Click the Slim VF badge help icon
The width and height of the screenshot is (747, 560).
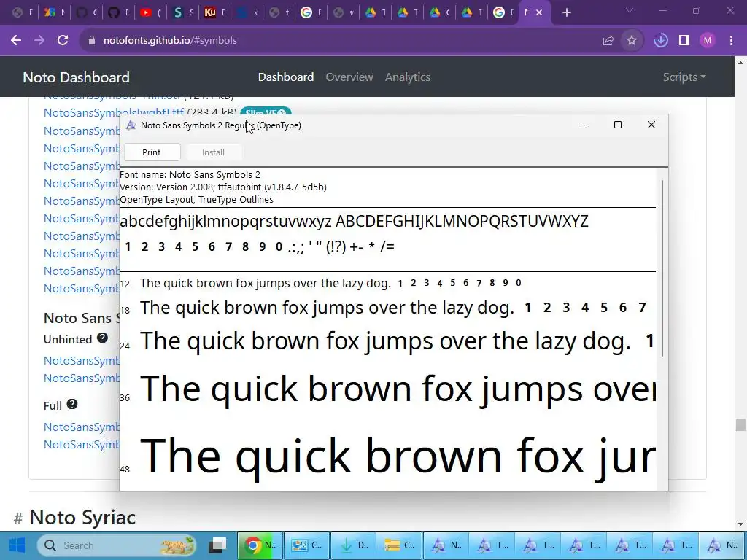(x=282, y=113)
